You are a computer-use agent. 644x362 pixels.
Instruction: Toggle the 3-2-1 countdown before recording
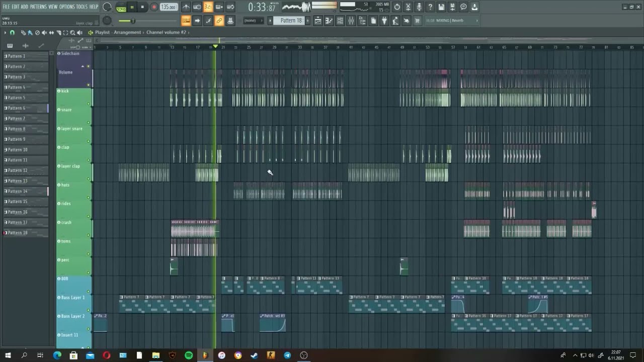click(208, 7)
